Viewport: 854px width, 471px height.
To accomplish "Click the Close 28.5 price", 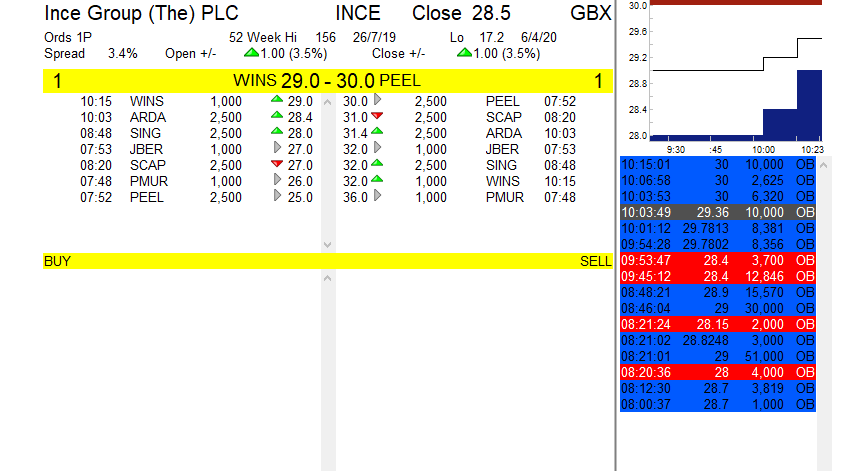I will (491, 13).
